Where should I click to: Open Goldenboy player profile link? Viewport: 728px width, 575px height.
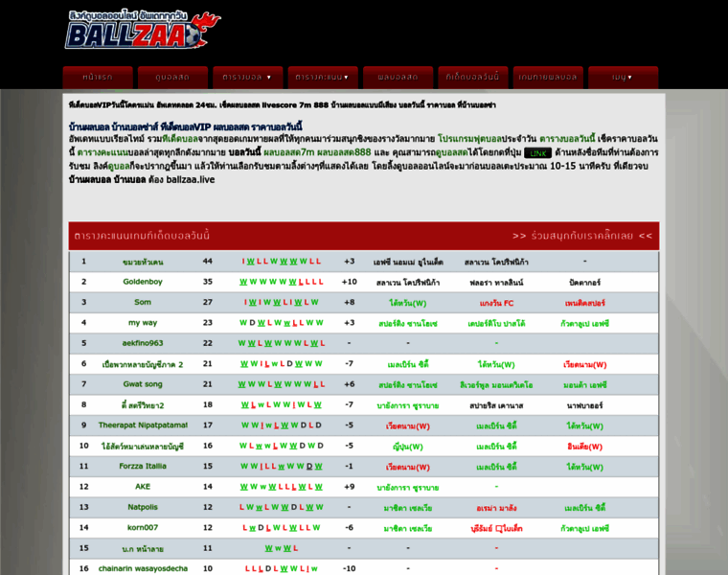(143, 282)
